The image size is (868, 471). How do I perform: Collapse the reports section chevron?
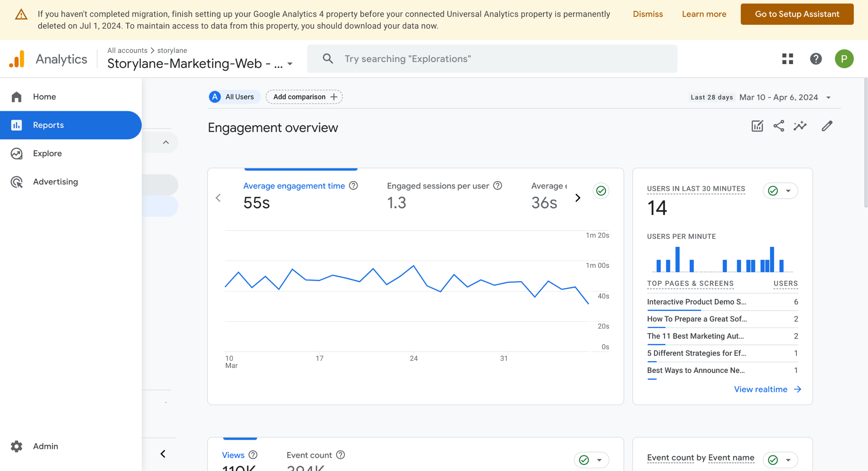tap(166, 142)
